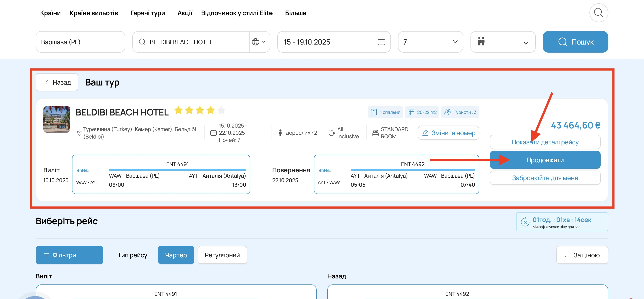Click the Змінити номер button
This screenshot has width=644, height=299.
(x=449, y=133)
